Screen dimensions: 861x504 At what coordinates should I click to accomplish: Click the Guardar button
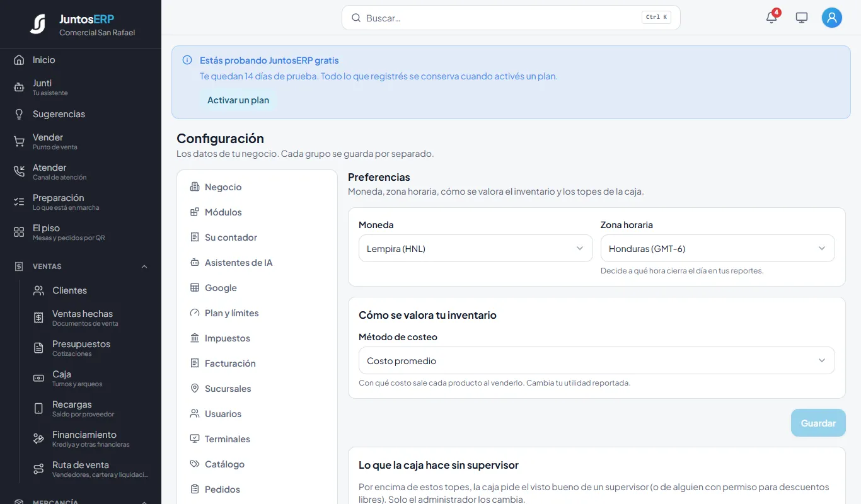[x=818, y=423]
